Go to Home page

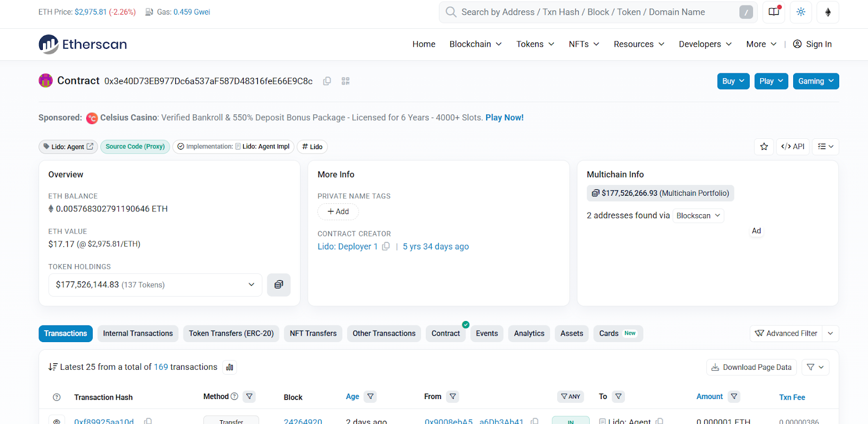[424, 44]
